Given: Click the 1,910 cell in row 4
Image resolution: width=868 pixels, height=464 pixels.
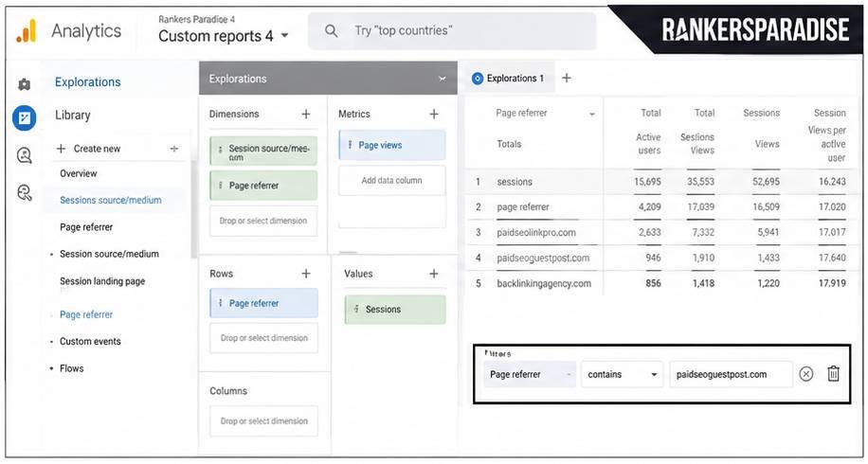Looking at the screenshot, I should [x=704, y=259].
